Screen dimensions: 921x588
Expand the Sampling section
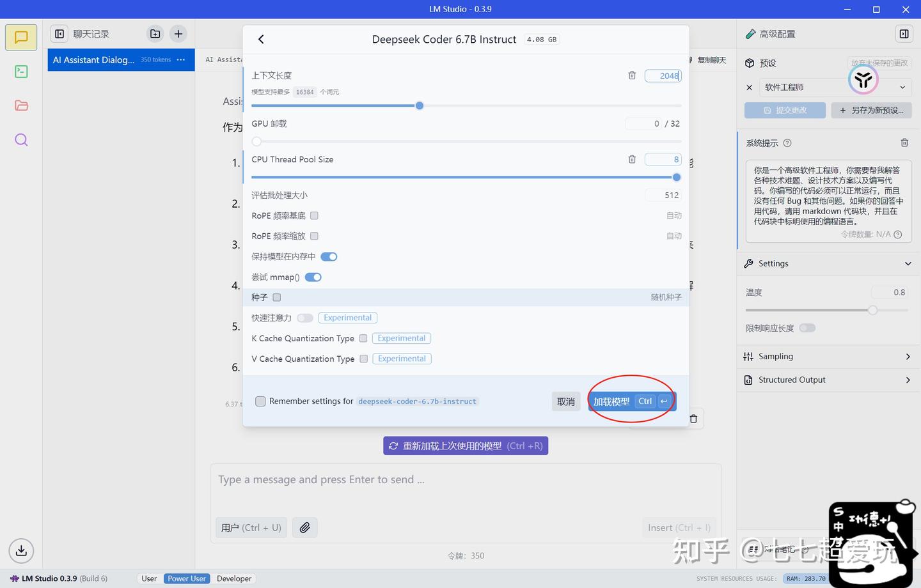click(827, 356)
